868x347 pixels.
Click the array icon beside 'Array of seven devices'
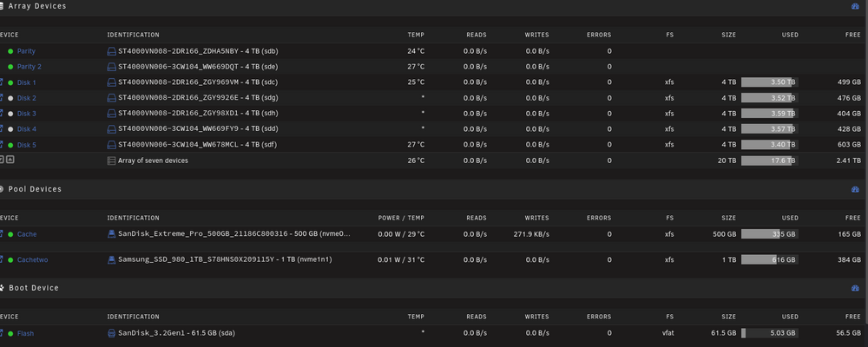(x=111, y=161)
